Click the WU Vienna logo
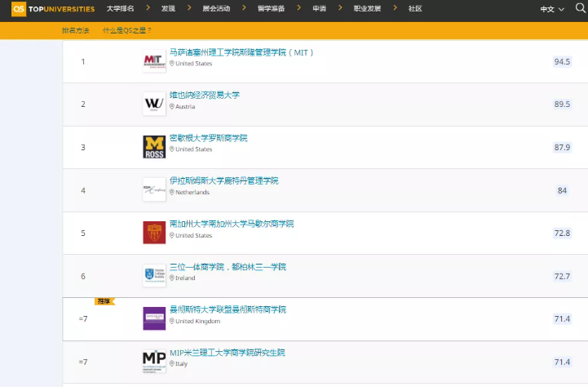 (154, 104)
